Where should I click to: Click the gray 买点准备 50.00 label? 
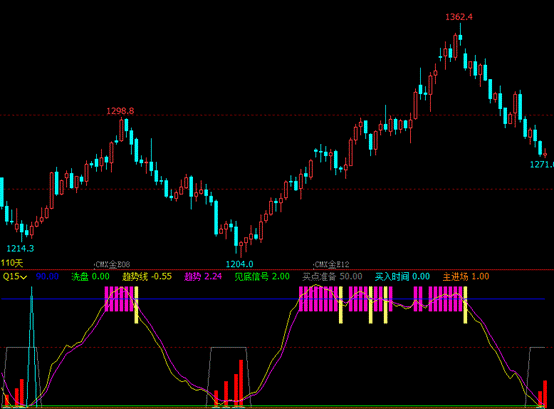(x=332, y=277)
